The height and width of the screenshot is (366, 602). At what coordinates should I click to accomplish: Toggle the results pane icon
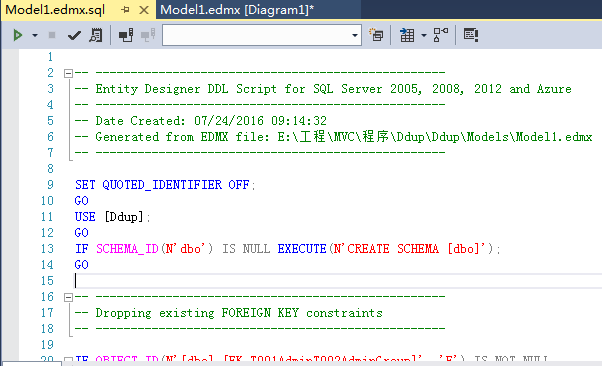point(470,35)
